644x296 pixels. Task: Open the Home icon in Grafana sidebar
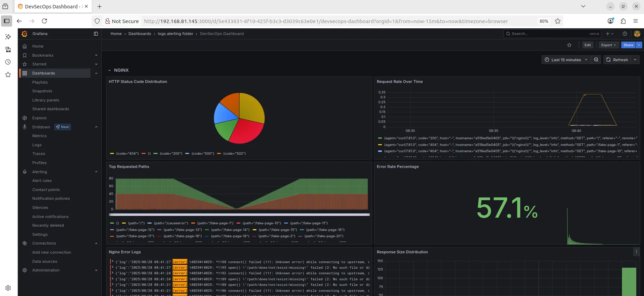click(x=24, y=46)
